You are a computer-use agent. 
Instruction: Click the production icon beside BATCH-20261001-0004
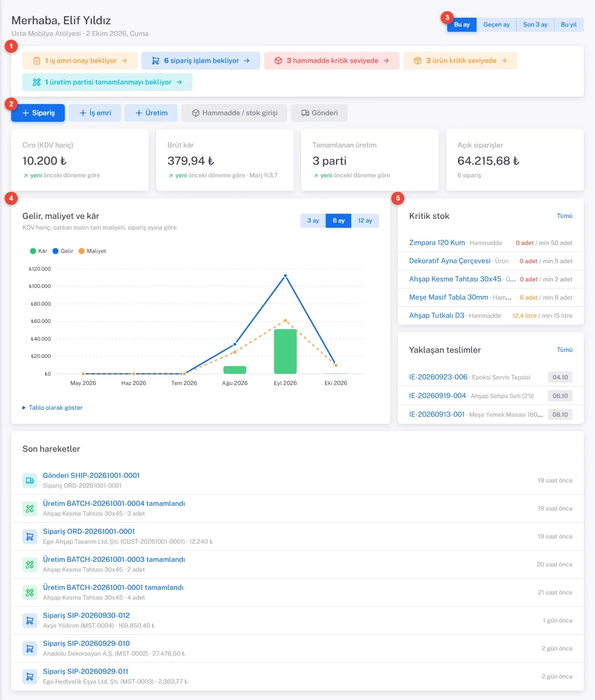pos(30,509)
